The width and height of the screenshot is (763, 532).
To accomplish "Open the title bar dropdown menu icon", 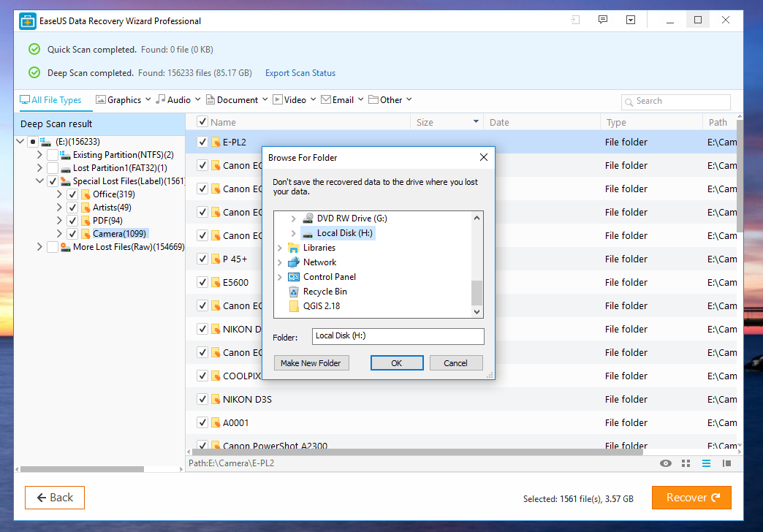I will pos(631,20).
